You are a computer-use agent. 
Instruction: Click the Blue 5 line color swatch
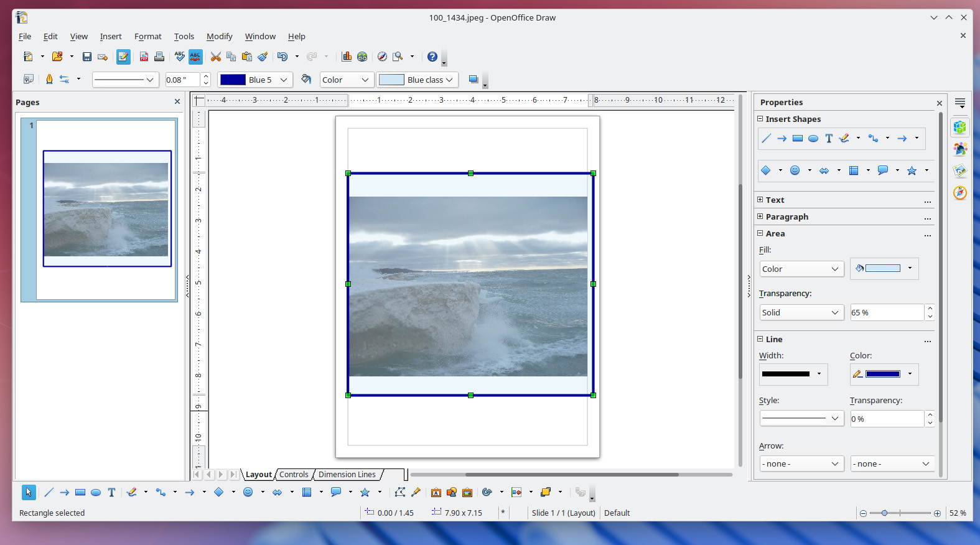(x=233, y=80)
